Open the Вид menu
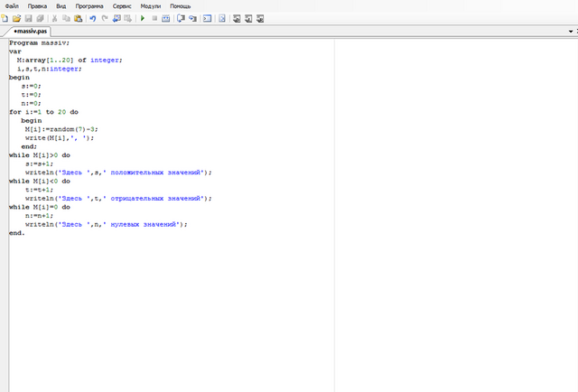Viewport: 578px width, 392px height. pos(61,6)
